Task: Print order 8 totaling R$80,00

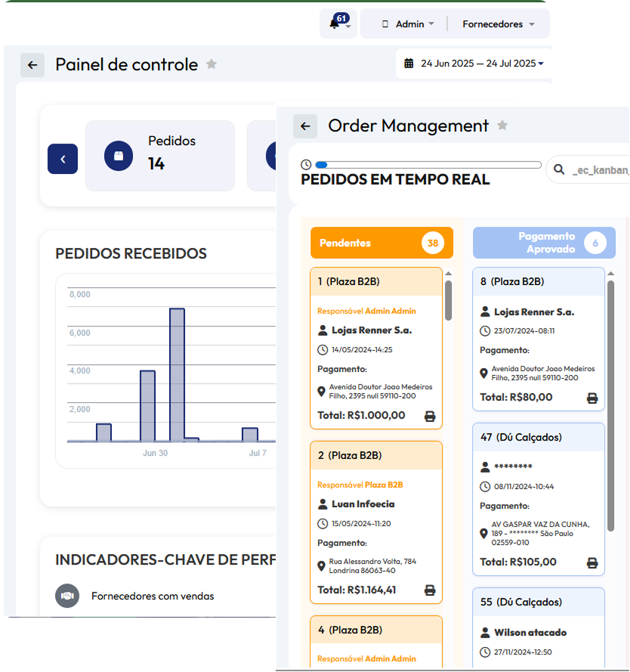Action: (592, 398)
